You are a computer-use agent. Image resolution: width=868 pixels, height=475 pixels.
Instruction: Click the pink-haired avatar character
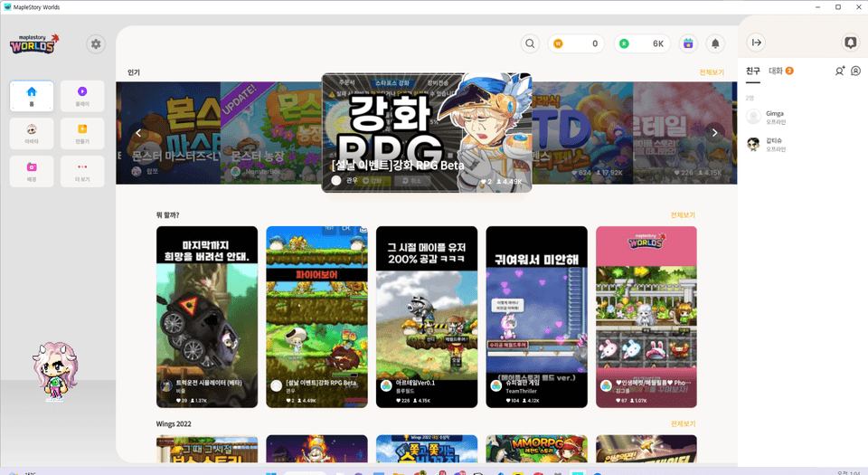55,371
